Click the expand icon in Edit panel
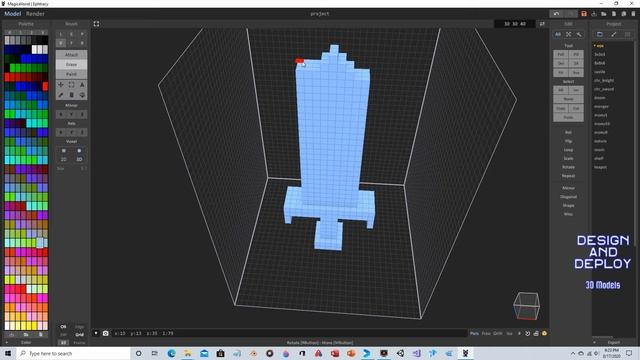This screenshot has width=640, height=360. [569, 35]
